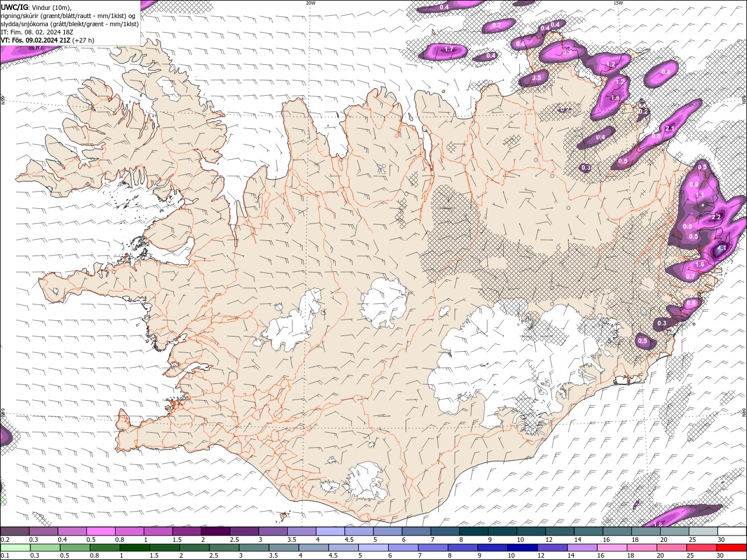
Task: Select the 2.1 precipitation label in the northeast
Action: coord(670,128)
